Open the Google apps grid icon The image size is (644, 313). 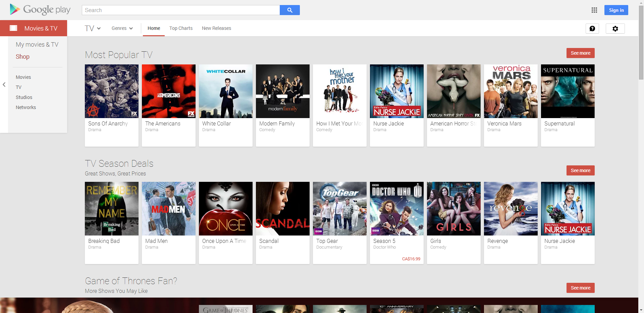coord(594,10)
